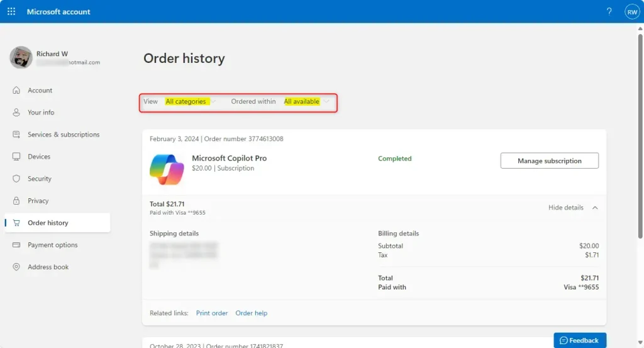Screen dimensions: 644x348
Task: Click the Account home icon
Action: click(x=16, y=90)
